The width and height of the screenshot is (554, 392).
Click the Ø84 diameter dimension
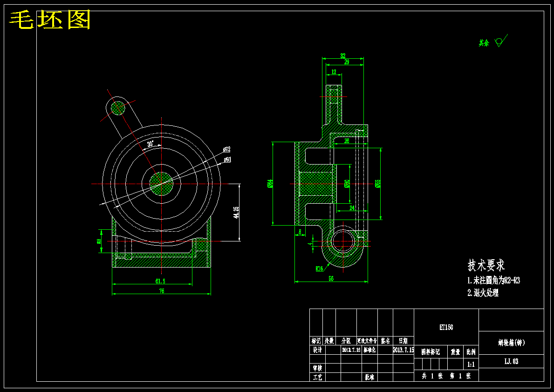click(270, 184)
